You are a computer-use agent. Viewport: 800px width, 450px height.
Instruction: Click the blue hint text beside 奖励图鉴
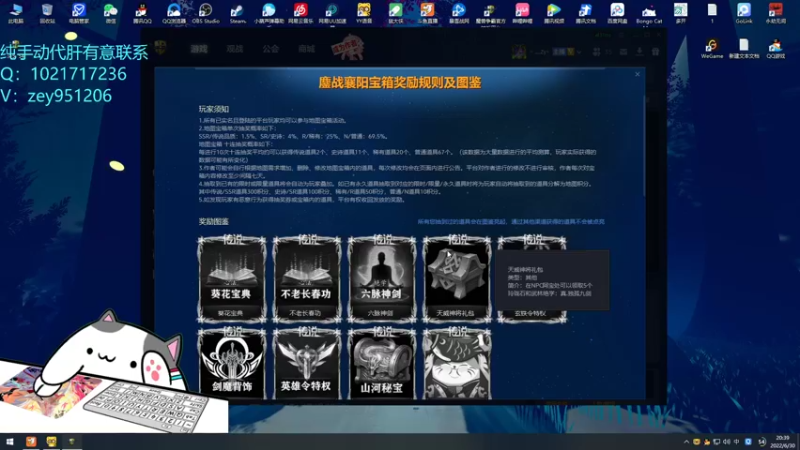pos(511,221)
